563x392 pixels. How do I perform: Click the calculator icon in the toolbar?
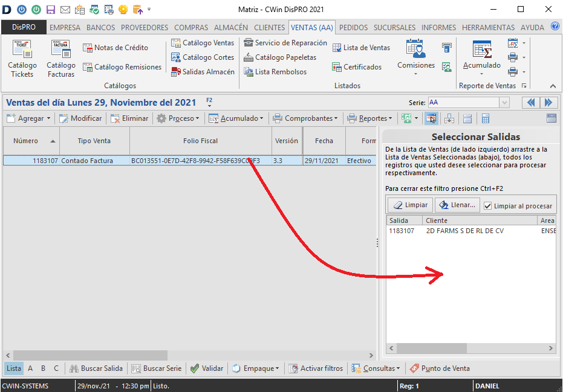[x=486, y=118]
